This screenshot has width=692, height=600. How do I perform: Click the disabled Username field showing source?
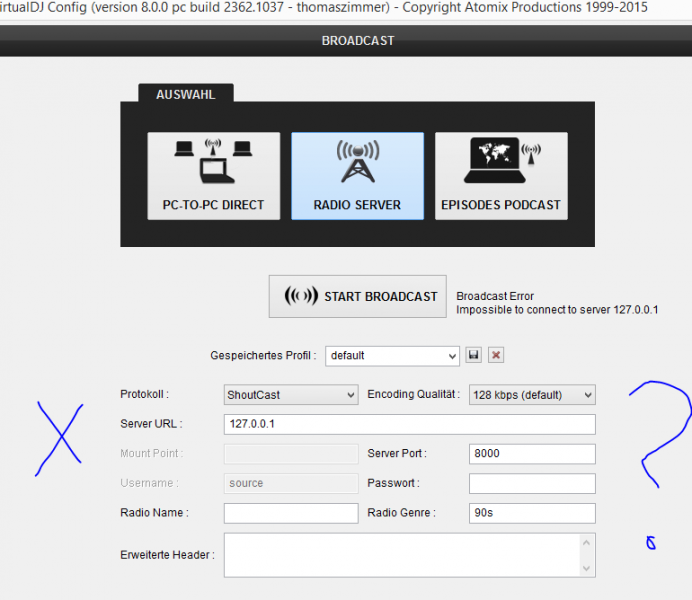[x=291, y=484]
